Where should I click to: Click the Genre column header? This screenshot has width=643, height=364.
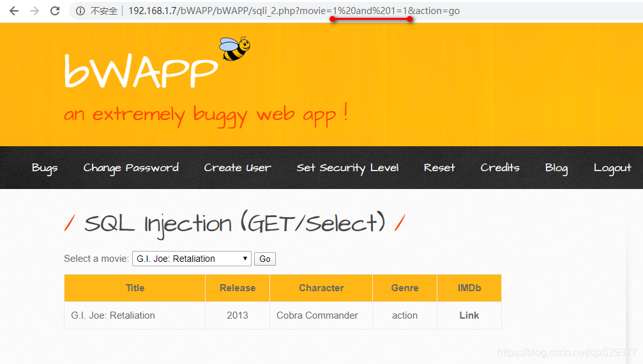[405, 288]
